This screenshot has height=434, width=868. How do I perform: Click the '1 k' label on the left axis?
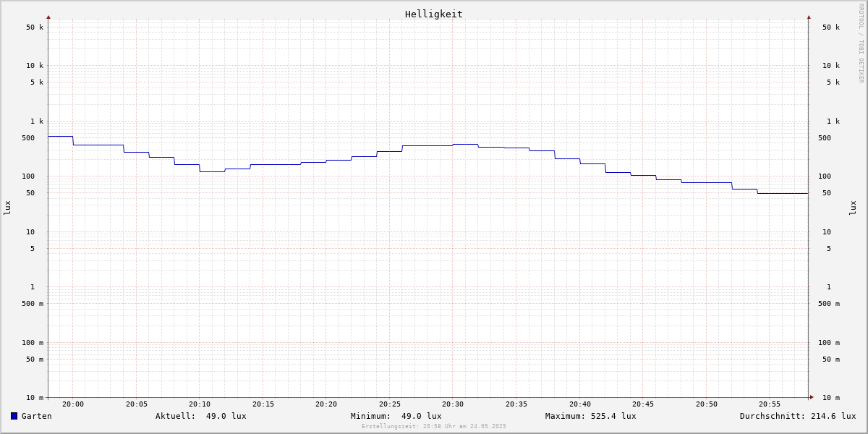[x=37, y=122]
